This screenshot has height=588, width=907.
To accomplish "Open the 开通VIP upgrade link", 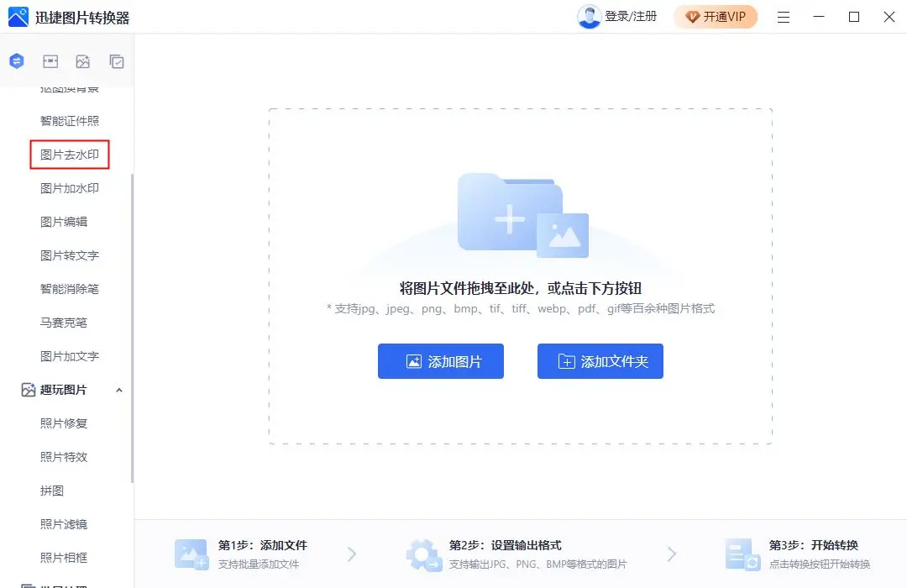I will point(716,17).
